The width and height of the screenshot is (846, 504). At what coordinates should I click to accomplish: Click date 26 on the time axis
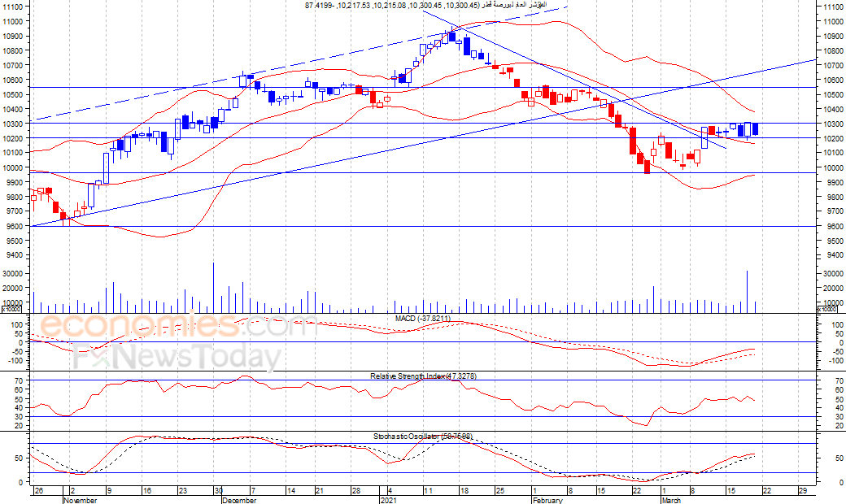coord(38,491)
